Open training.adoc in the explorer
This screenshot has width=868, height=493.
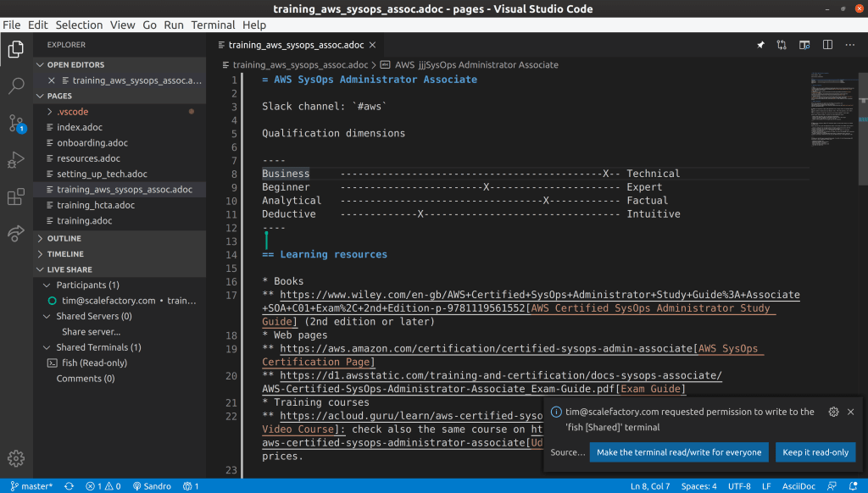coord(120,220)
